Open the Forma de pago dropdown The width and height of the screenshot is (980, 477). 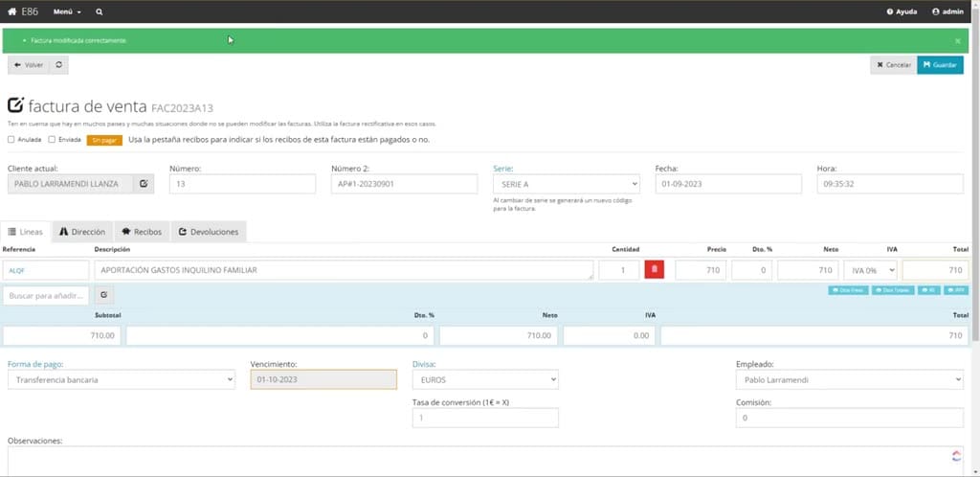pyautogui.click(x=122, y=379)
